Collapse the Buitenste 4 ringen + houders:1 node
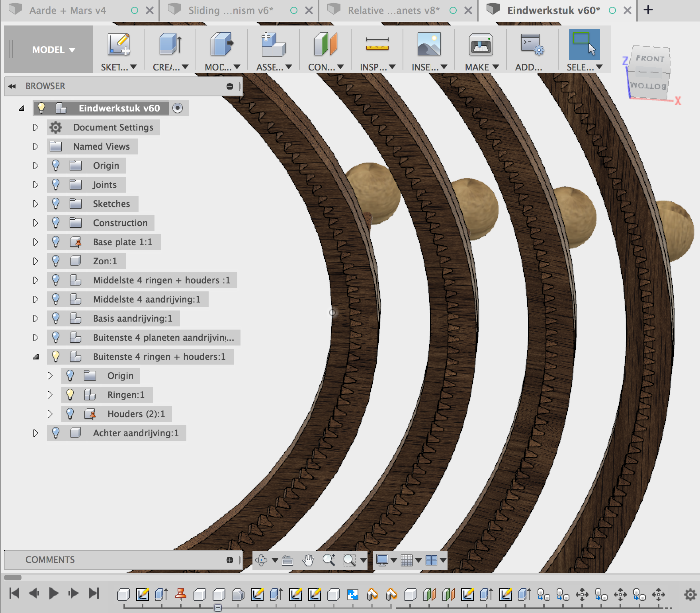Screen dimensions: 700x613 [x=36, y=357]
